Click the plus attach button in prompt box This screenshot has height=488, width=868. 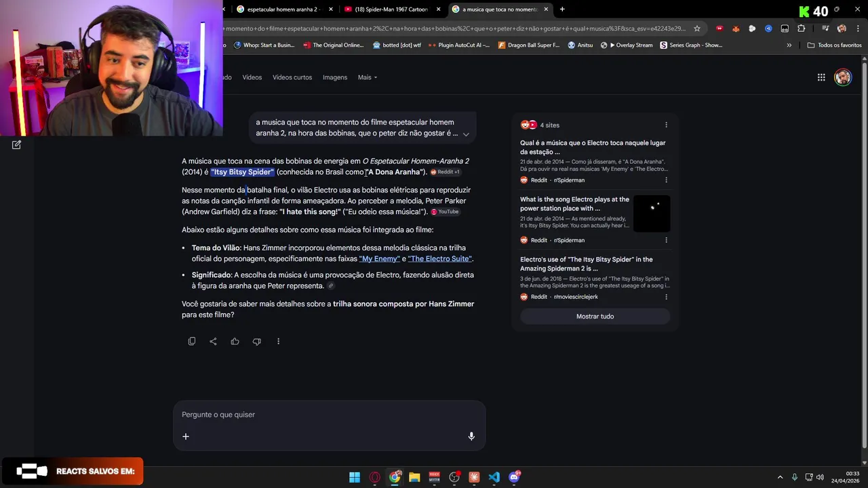point(186,436)
